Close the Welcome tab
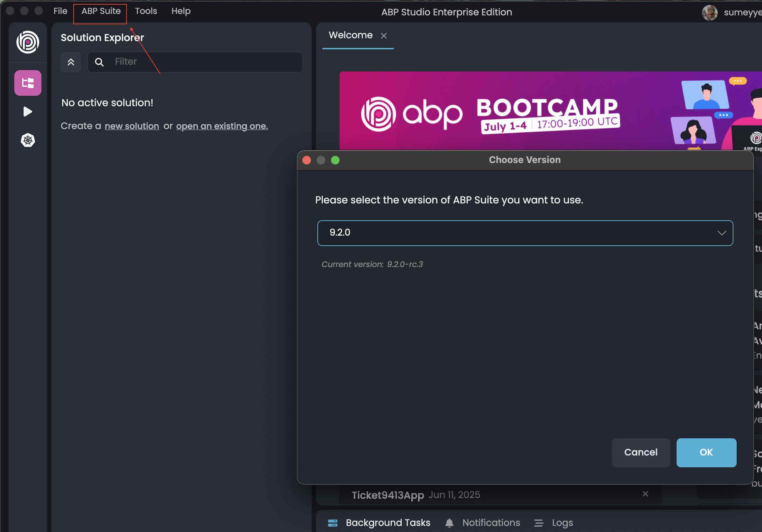 point(384,36)
